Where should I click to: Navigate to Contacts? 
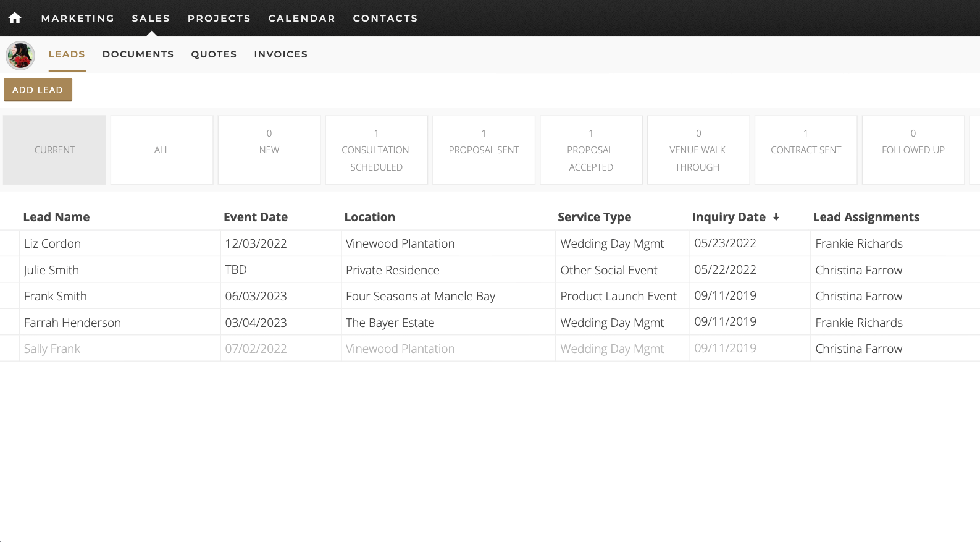385,18
